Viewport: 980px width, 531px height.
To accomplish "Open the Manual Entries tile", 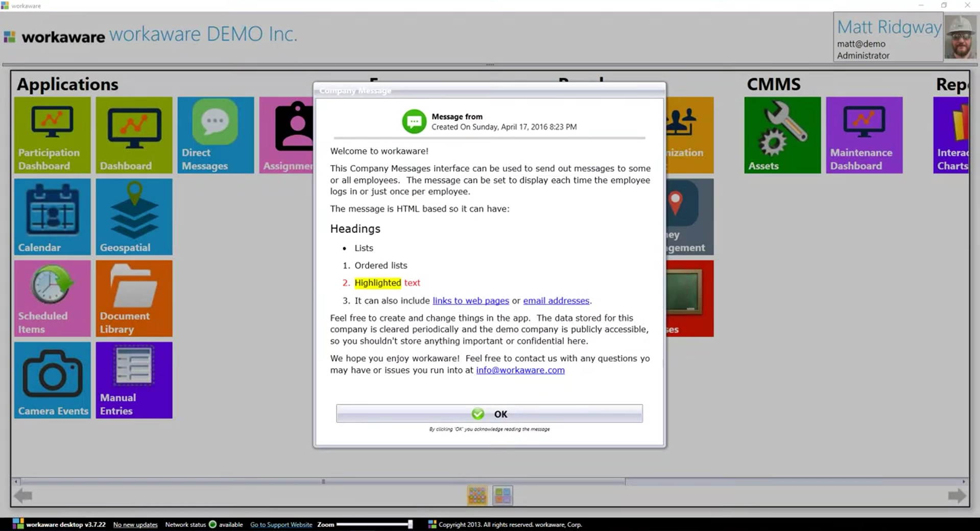I will click(134, 380).
